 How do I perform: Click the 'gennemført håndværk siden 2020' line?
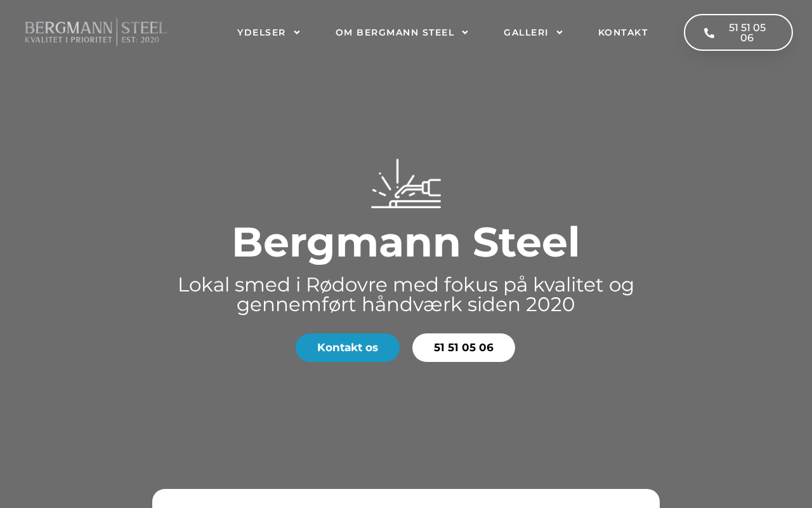pos(406,305)
